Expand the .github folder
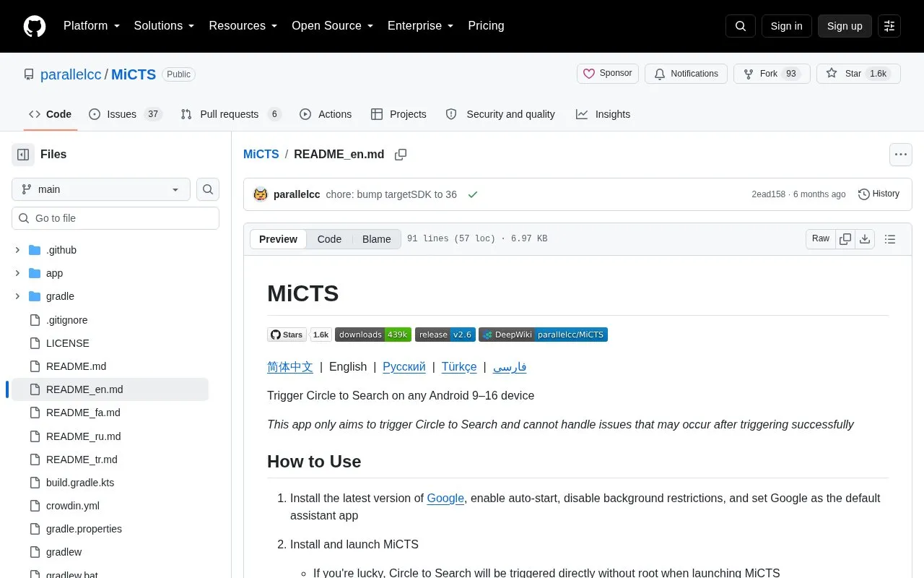The height and width of the screenshot is (578, 924). click(x=17, y=250)
